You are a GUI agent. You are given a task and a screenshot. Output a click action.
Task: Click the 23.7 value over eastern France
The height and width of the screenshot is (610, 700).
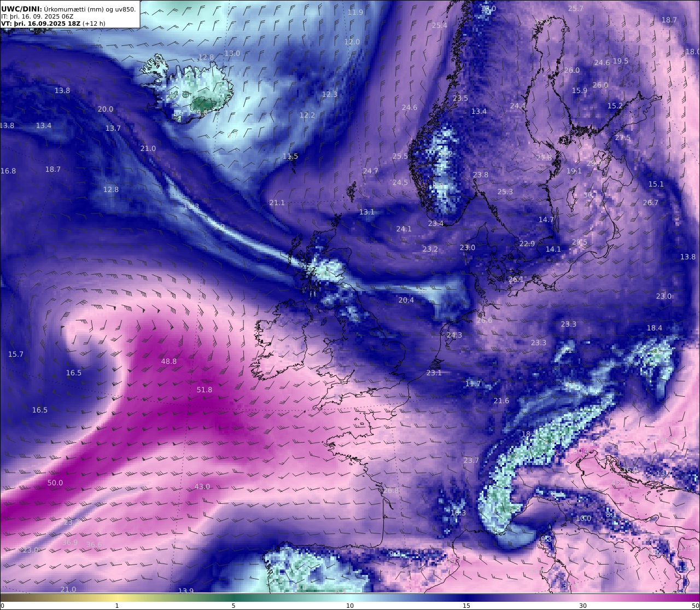(471, 460)
